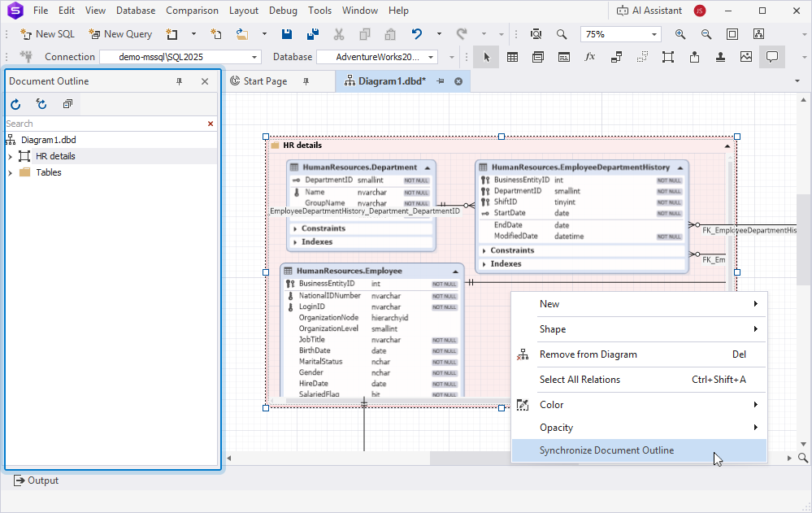Click the New Relation icon

(x=616, y=57)
